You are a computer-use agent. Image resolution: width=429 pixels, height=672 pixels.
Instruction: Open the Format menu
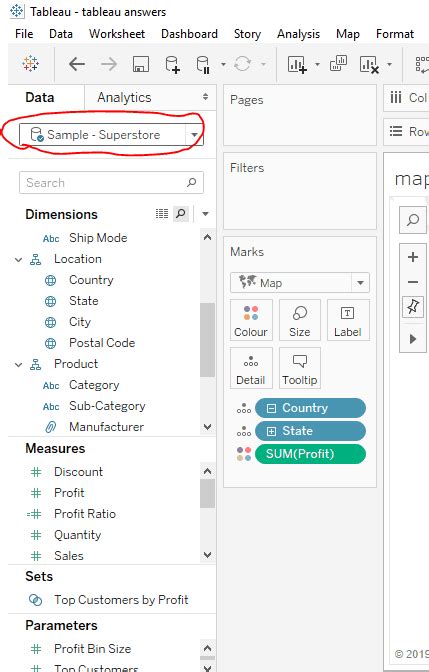[395, 34]
